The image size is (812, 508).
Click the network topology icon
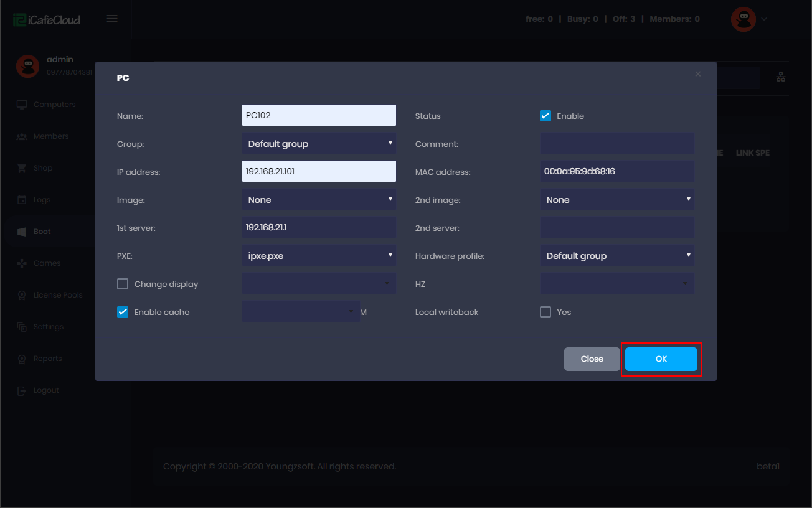(x=781, y=77)
